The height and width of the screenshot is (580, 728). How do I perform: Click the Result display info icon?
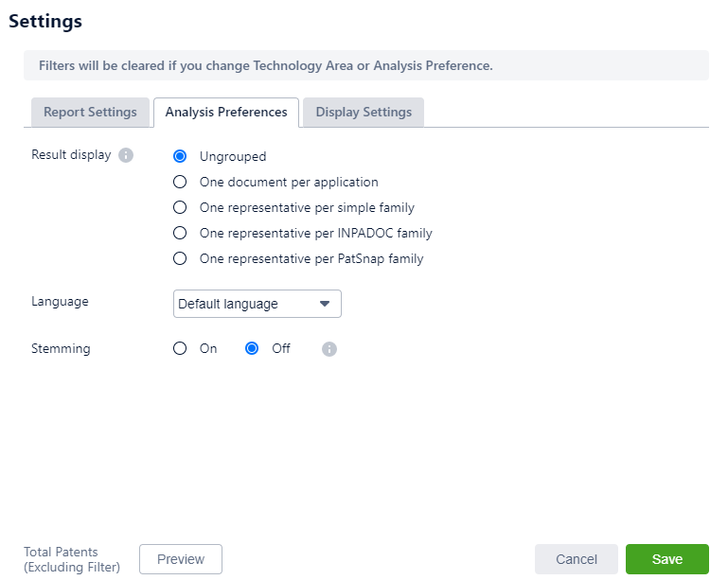(126, 155)
